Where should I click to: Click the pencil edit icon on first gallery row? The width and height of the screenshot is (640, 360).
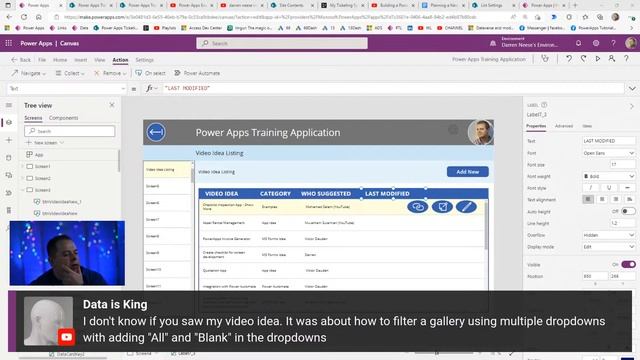(x=467, y=207)
